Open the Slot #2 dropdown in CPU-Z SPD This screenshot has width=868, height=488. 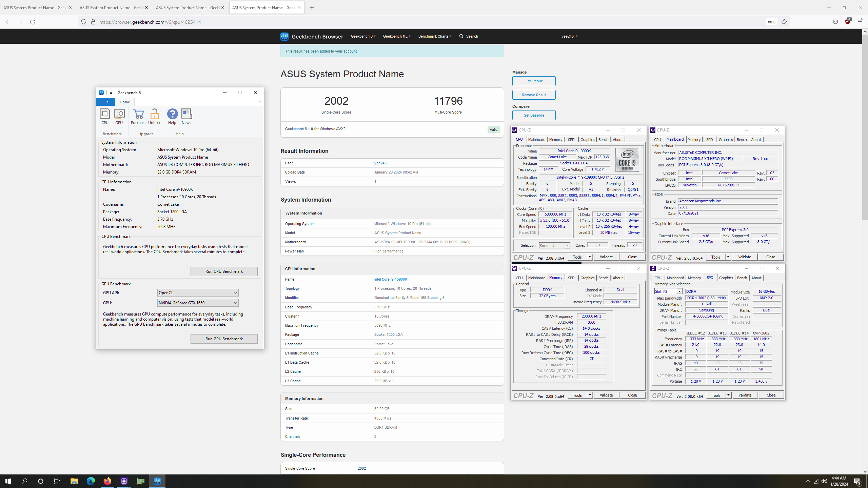668,291
